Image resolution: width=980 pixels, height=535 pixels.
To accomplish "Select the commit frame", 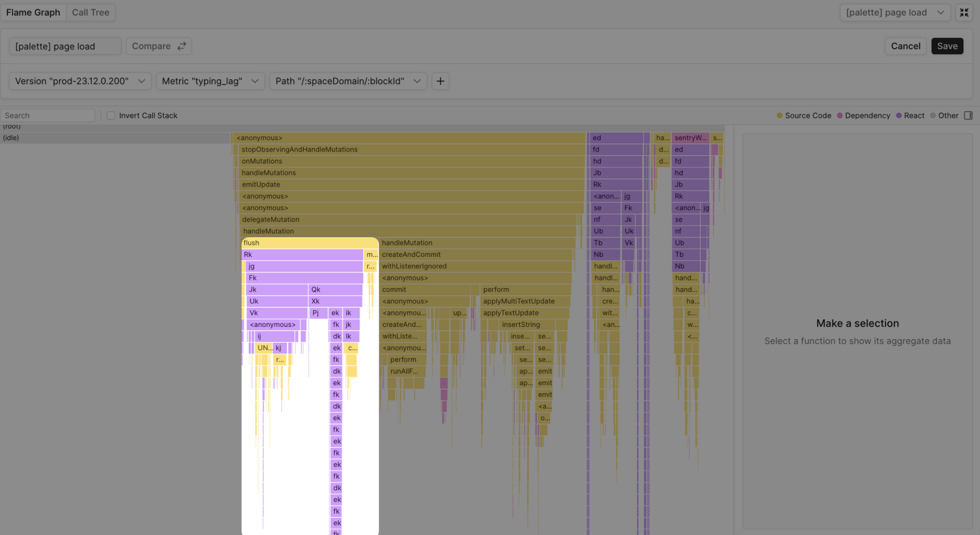I will (425, 289).
